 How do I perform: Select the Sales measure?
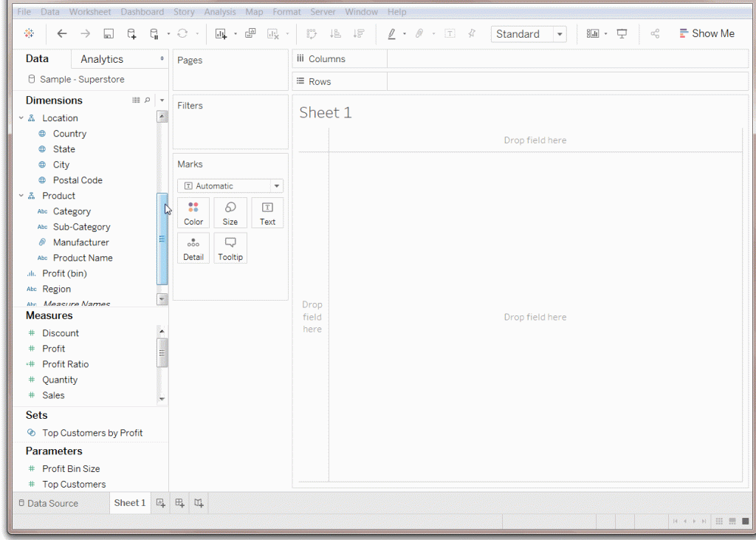click(x=53, y=394)
